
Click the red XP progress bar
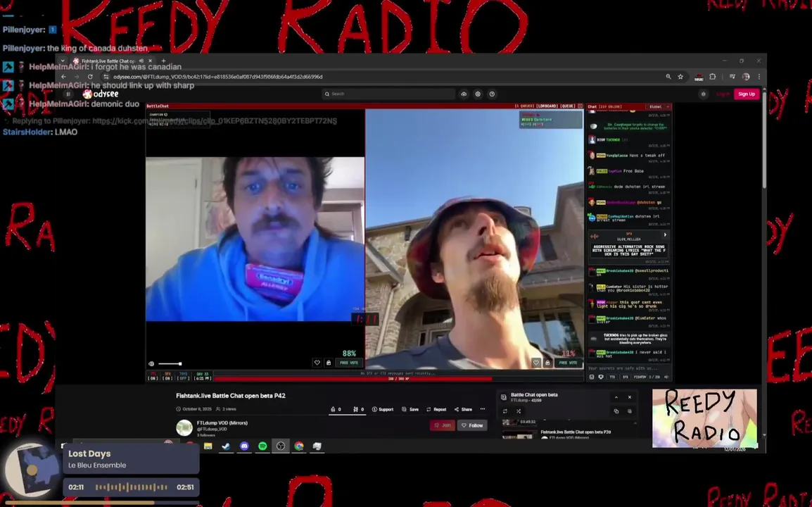tap(353, 379)
